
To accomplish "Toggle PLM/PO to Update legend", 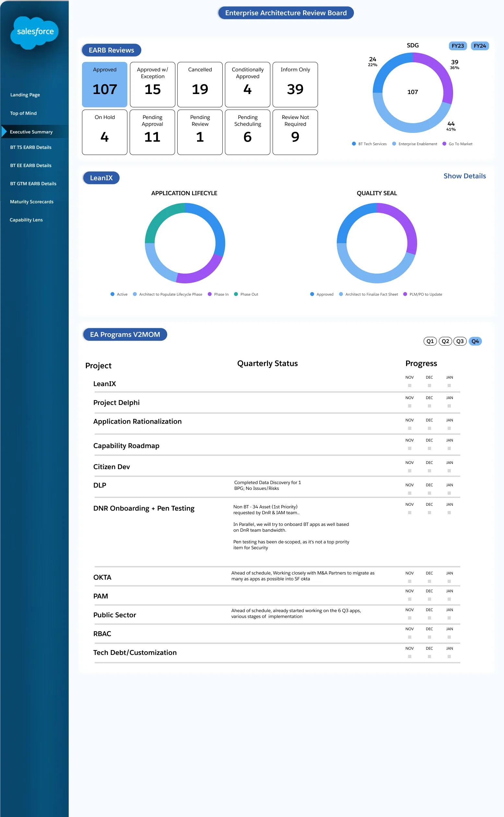I will [x=405, y=294].
